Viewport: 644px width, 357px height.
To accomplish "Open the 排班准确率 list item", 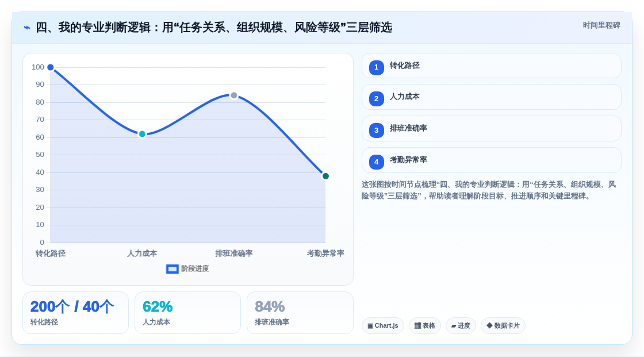I will pyautogui.click(x=491, y=129).
